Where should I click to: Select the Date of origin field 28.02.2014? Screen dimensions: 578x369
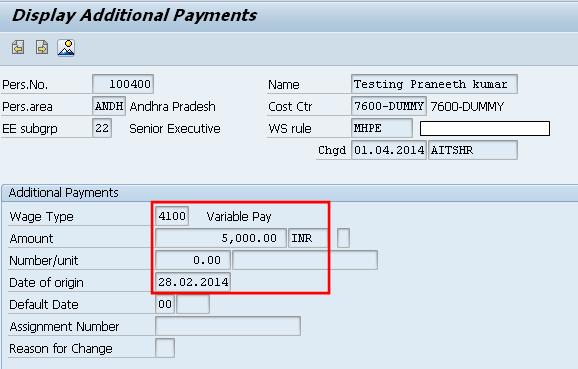193,282
